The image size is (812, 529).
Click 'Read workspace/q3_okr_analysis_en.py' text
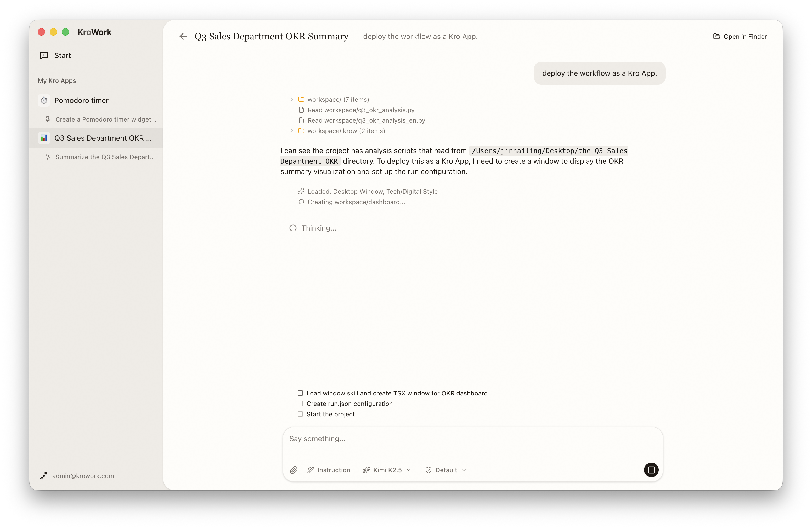366,120
